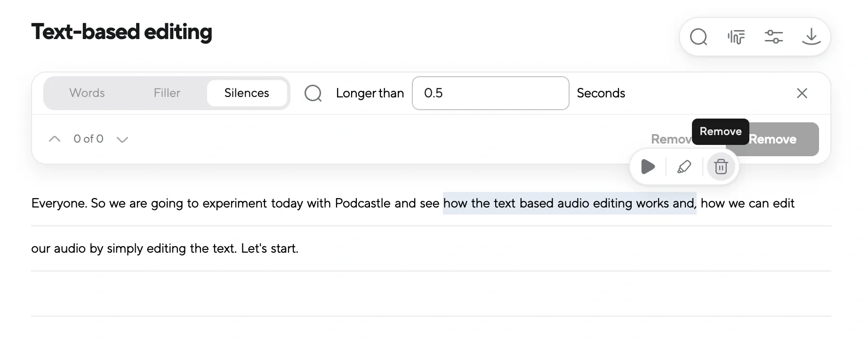This screenshot has width=868, height=351.
Task: Click 'Let's start.' in the transcript
Action: point(269,248)
